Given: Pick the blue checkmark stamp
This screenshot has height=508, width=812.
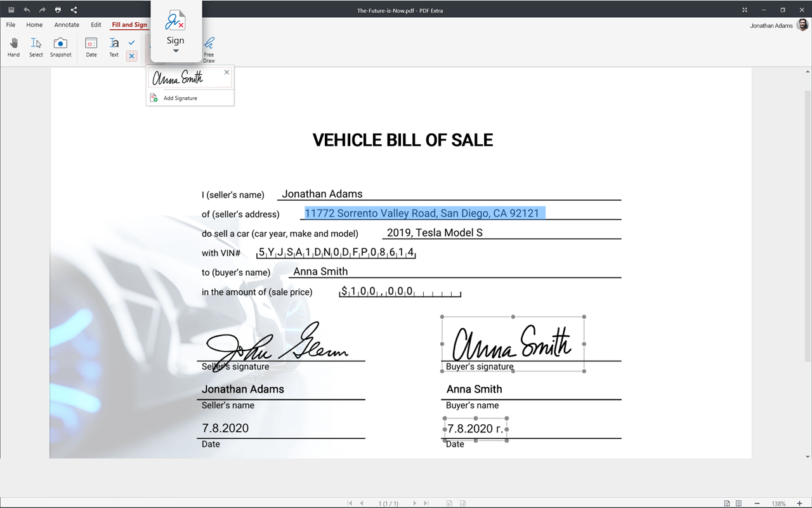Looking at the screenshot, I should click(x=131, y=43).
